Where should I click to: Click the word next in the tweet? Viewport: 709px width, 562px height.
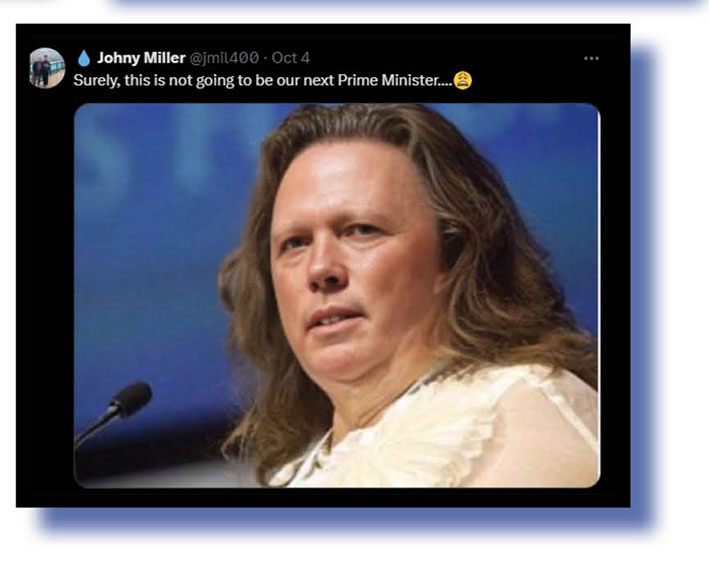point(318,80)
